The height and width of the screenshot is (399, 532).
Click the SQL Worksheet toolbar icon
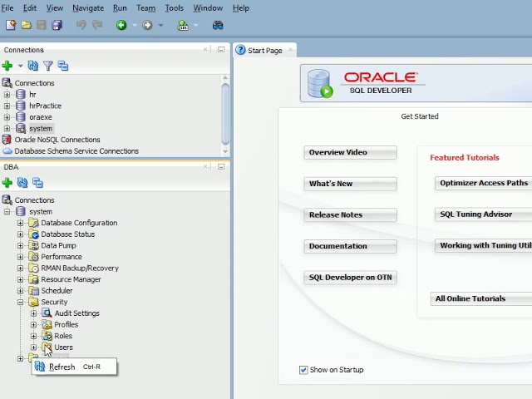tap(183, 25)
